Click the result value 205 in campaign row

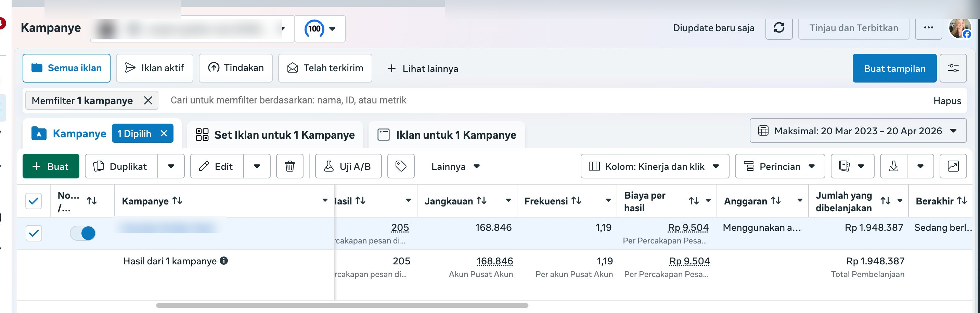pos(400,228)
